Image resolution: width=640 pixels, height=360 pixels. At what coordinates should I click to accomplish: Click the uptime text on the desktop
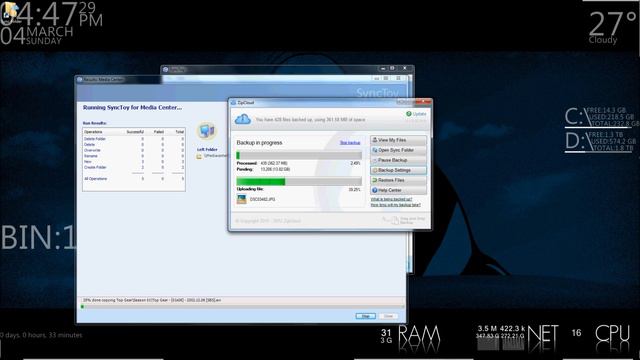tap(41, 335)
